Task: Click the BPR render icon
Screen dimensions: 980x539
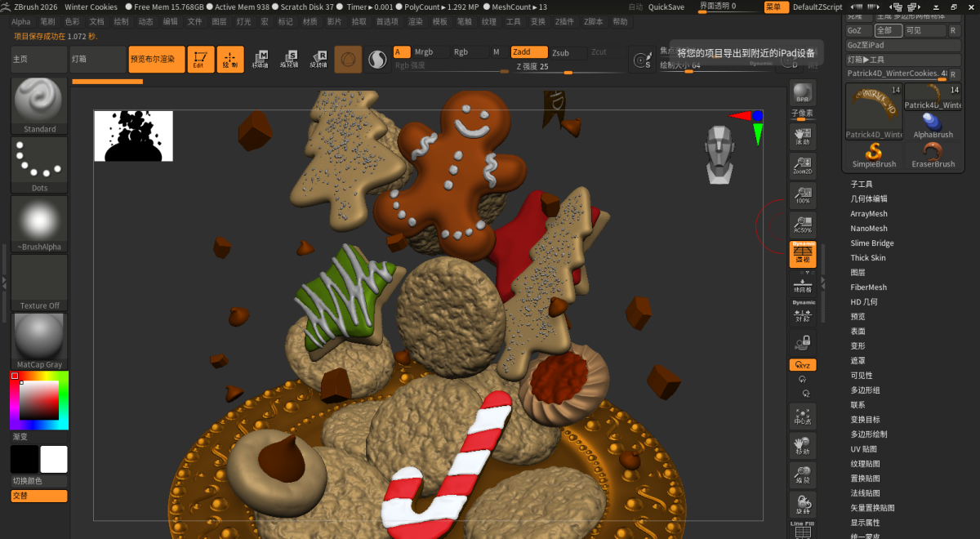Action: [x=803, y=91]
